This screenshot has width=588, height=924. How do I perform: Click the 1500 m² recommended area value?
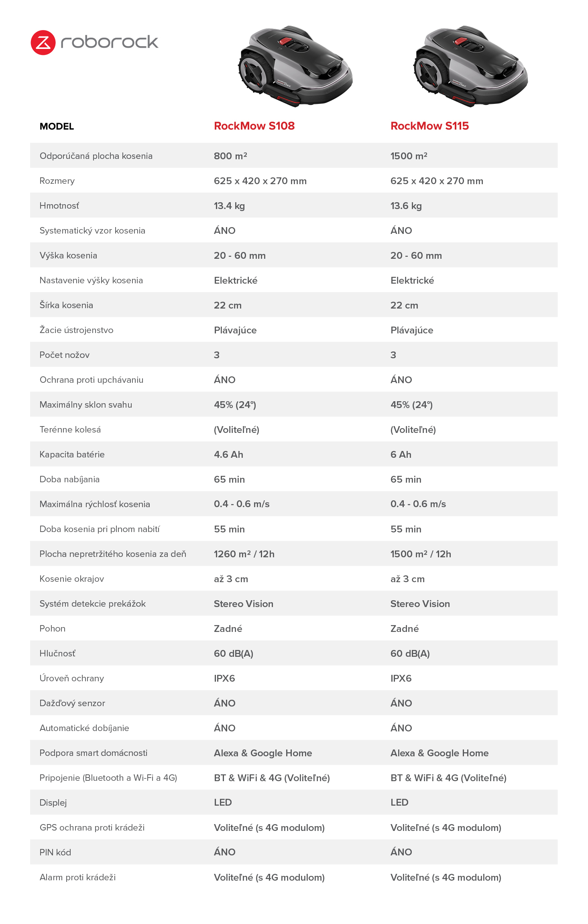pyautogui.click(x=409, y=156)
